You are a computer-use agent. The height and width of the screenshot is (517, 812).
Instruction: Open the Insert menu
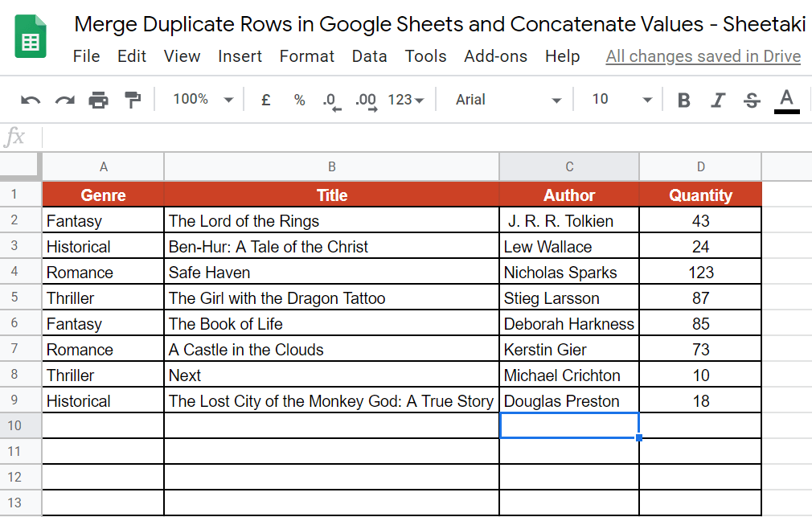point(240,56)
